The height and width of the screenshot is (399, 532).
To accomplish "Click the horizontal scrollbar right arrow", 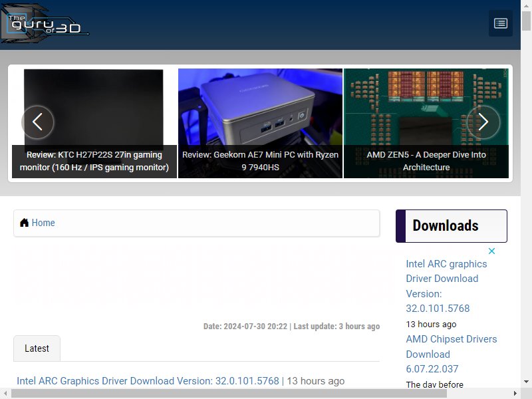I will pos(515,394).
